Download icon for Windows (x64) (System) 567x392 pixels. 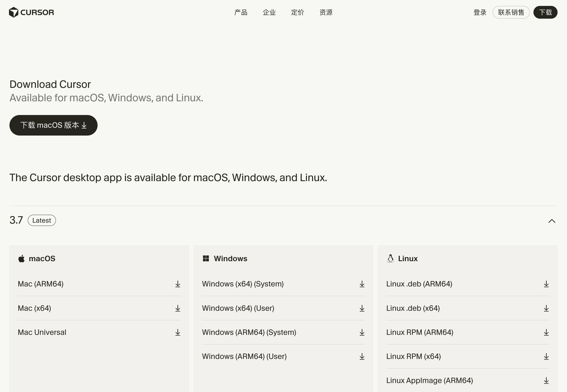[x=362, y=284]
